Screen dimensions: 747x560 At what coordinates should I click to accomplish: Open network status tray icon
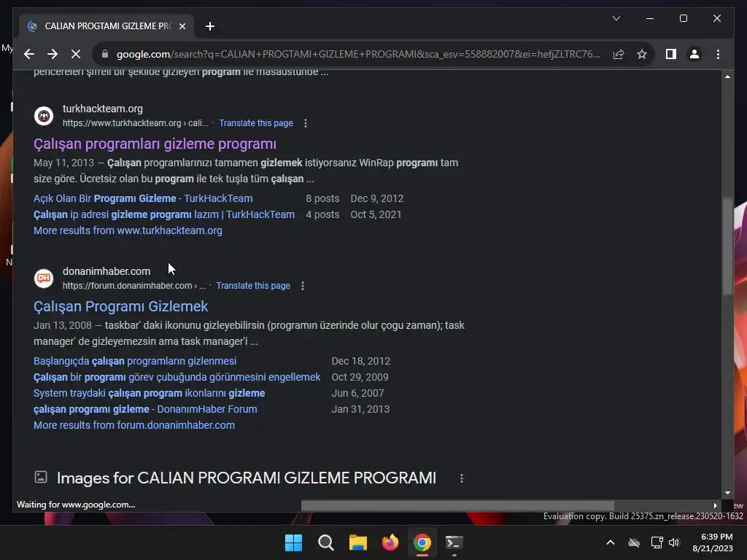(657, 542)
